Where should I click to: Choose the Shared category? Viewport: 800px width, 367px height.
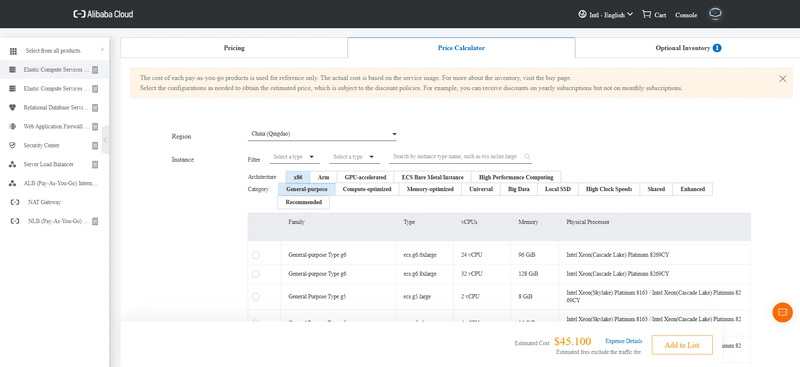[x=656, y=189]
